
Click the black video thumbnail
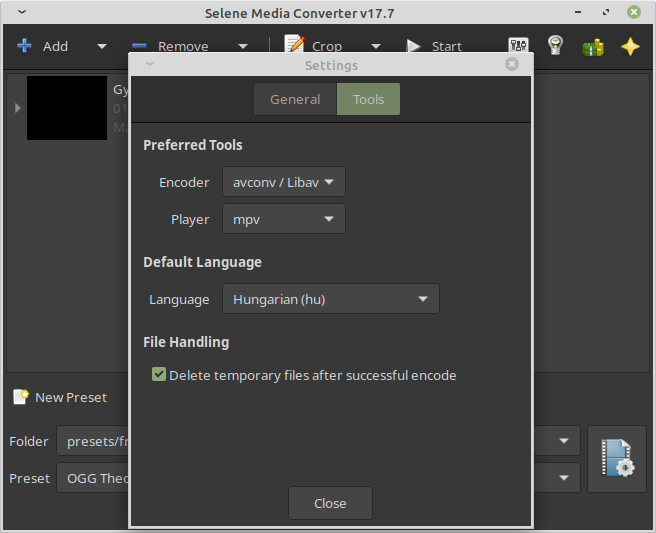(x=67, y=108)
